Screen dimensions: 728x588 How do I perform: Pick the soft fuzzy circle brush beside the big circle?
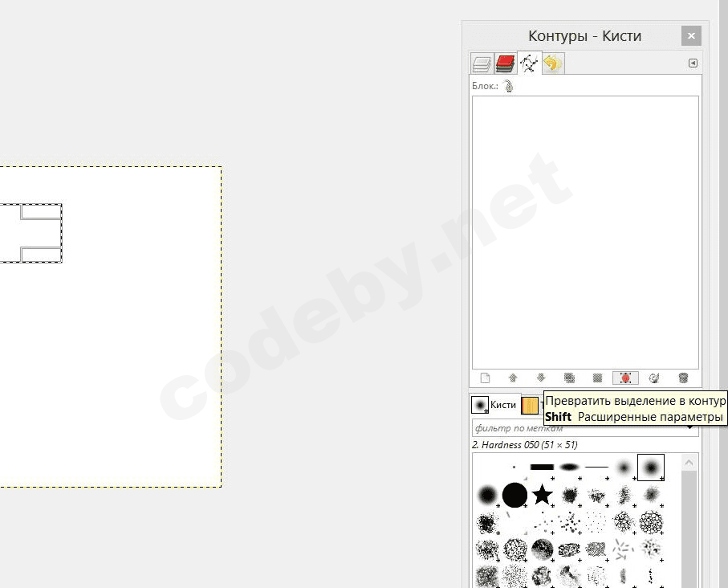tap(487, 495)
